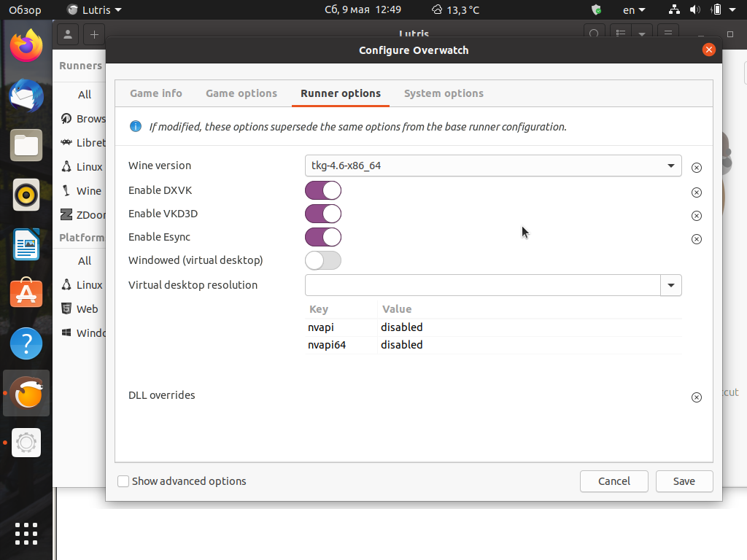Image resolution: width=747 pixels, height=560 pixels.
Task: Open Help from the dock
Action: (26, 343)
